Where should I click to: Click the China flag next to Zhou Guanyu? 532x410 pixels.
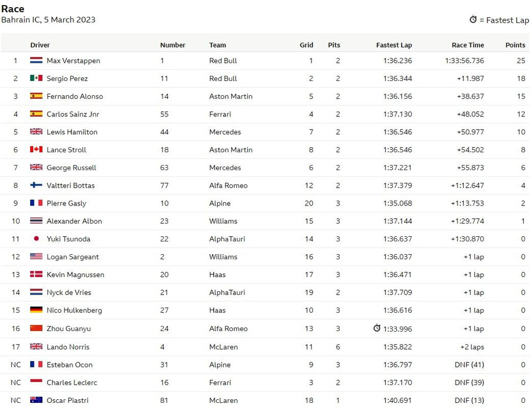pos(36,328)
